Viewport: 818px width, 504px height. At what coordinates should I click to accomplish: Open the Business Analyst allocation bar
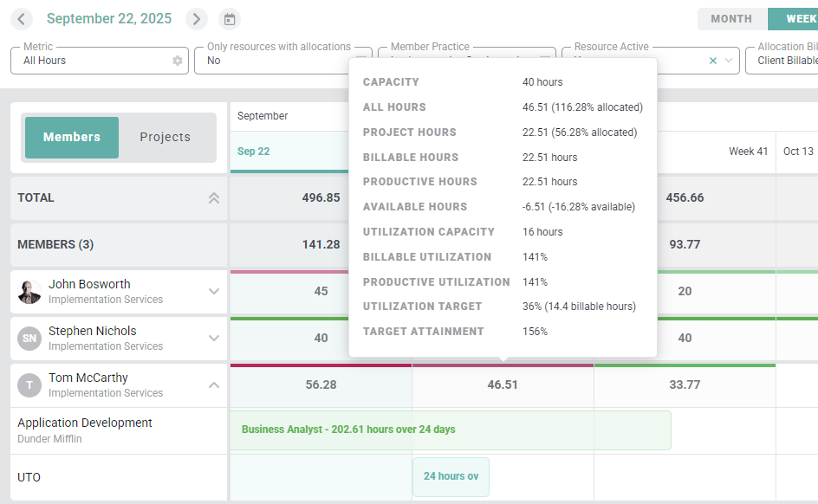coord(450,430)
